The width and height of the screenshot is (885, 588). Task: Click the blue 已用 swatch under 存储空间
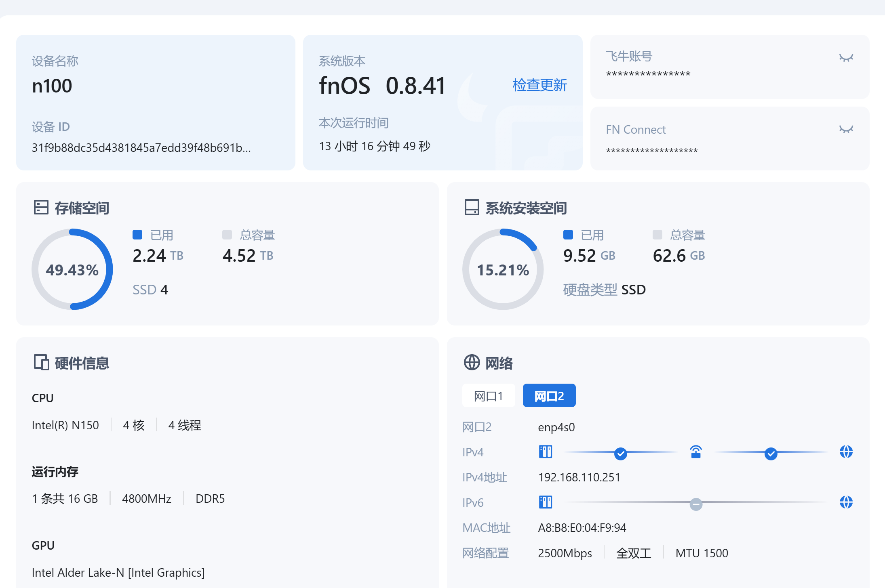click(x=137, y=235)
